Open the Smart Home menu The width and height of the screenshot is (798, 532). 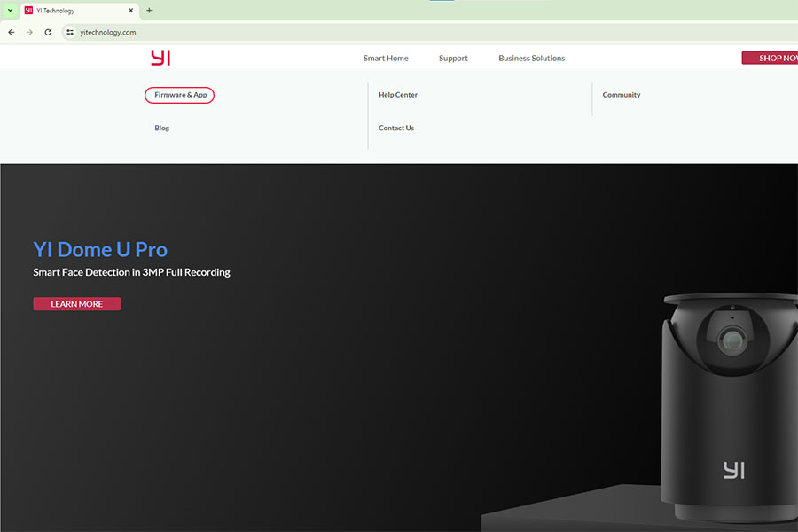pyautogui.click(x=386, y=59)
